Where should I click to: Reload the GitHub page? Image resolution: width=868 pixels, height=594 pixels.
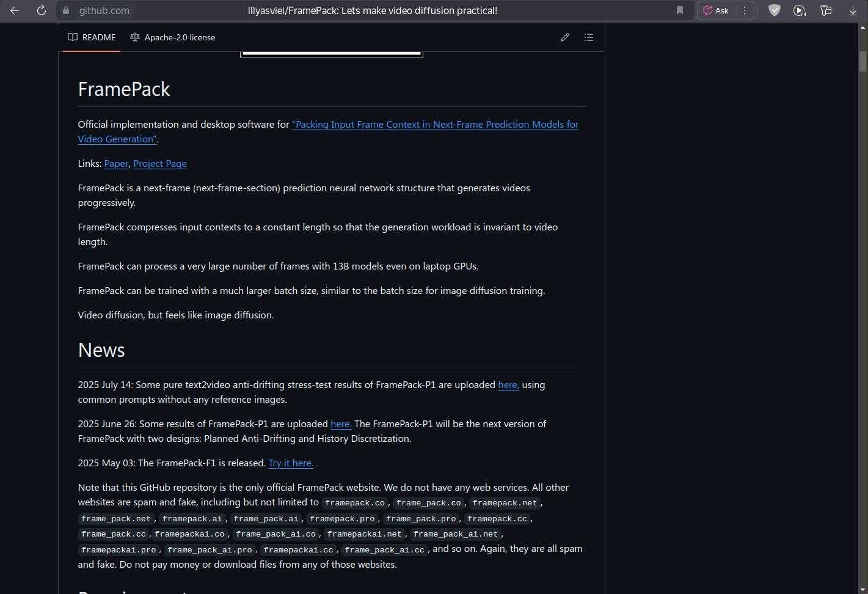[x=42, y=10]
